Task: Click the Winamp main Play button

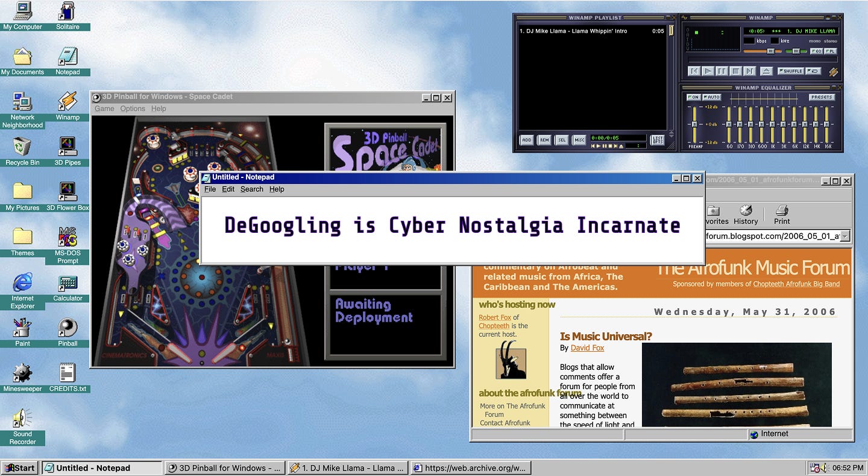Action: pyautogui.click(x=708, y=71)
